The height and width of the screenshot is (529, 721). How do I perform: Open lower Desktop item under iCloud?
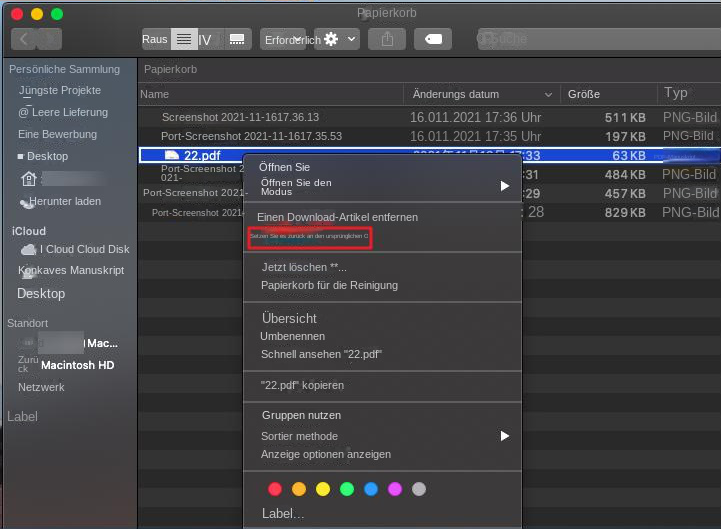(x=41, y=293)
